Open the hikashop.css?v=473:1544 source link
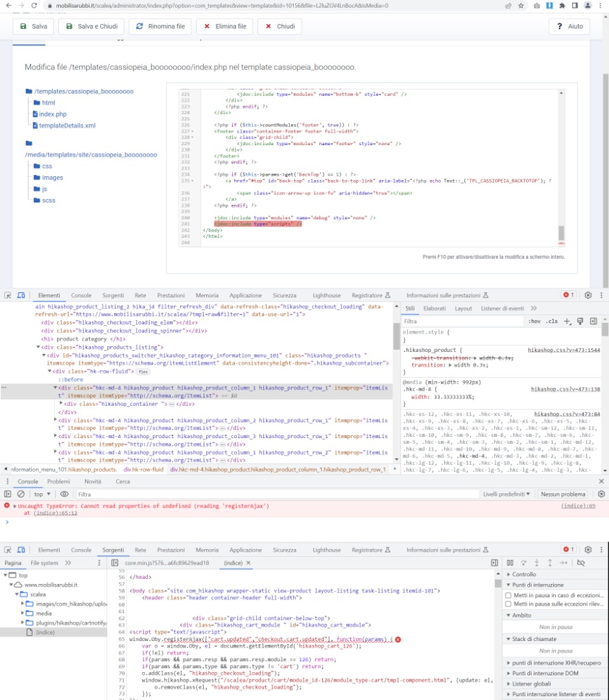The height and width of the screenshot is (700, 609). pos(564,350)
